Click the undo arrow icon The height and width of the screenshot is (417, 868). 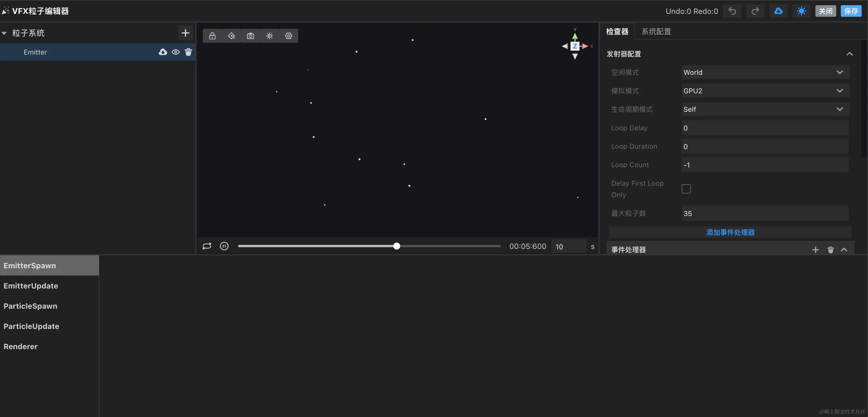732,11
